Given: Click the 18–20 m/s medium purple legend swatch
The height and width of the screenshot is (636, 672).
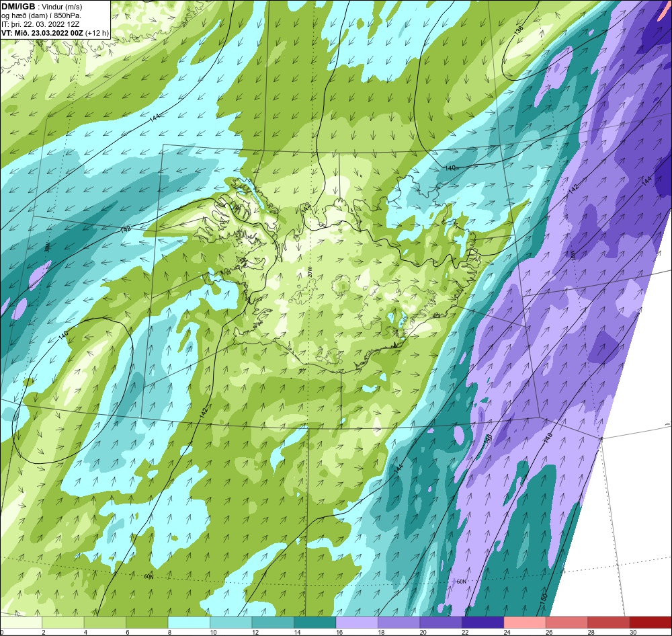Looking at the screenshot, I should 399,623.
